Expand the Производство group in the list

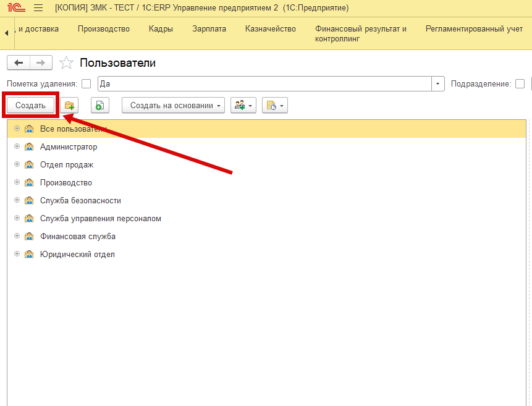(x=17, y=182)
